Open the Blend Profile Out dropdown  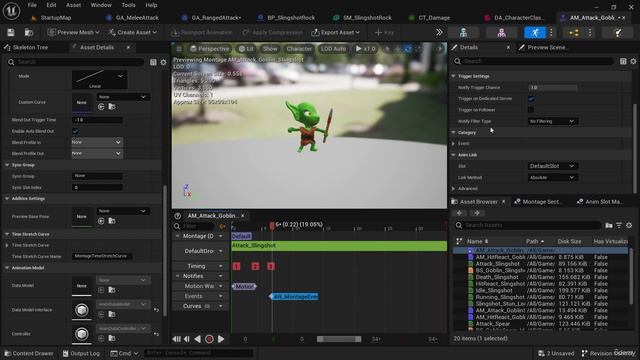click(x=97, y=153)
